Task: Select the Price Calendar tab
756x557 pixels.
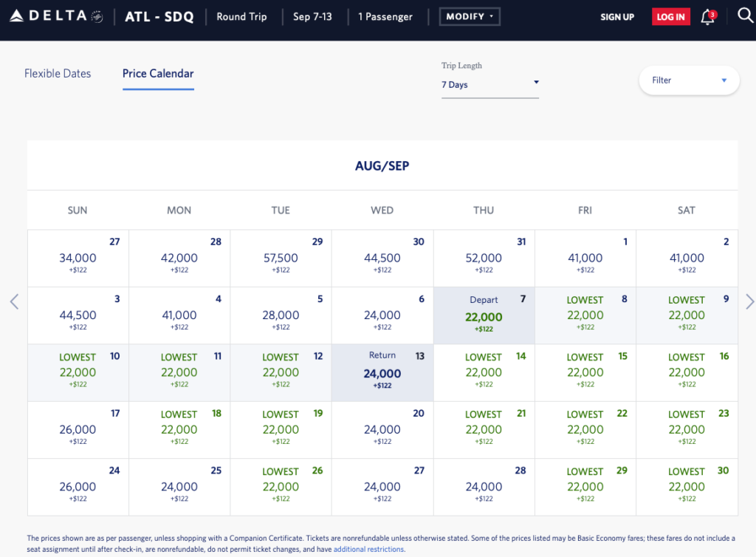Action: point(158,74)
